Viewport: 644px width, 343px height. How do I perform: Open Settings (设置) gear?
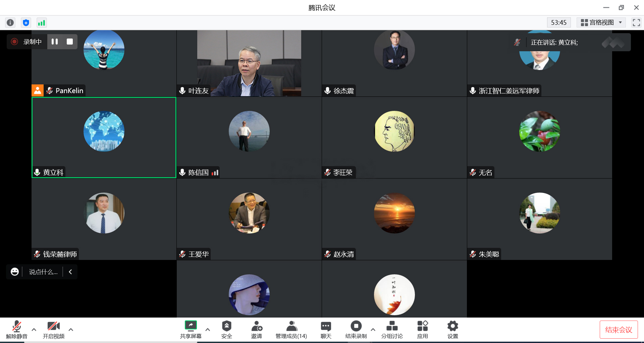[452, 329]
